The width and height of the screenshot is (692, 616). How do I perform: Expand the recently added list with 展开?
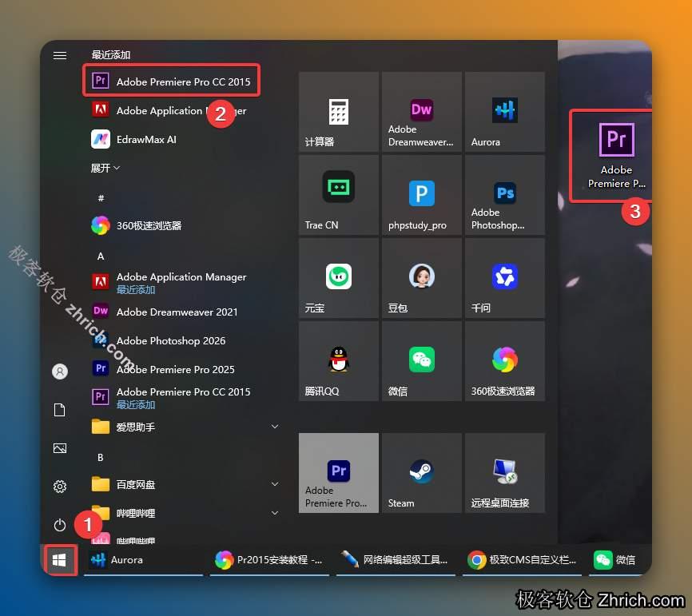(105, 168)
